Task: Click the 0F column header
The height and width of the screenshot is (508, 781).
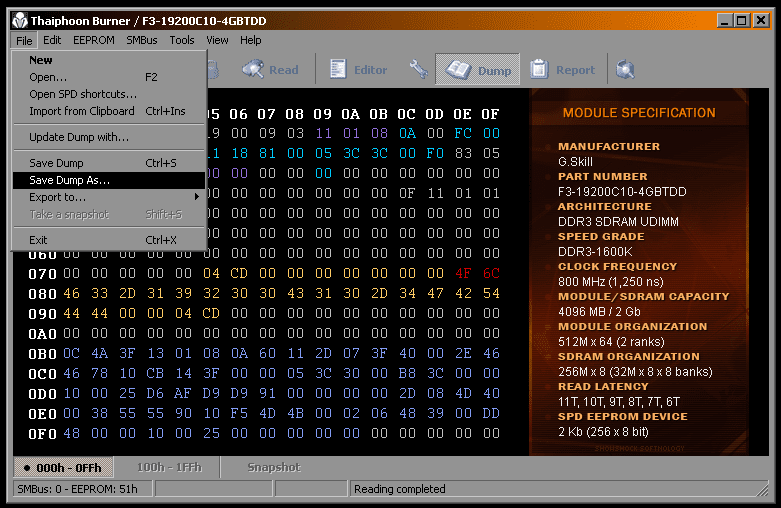Action: pyautogui.click(x=491, y=114)
